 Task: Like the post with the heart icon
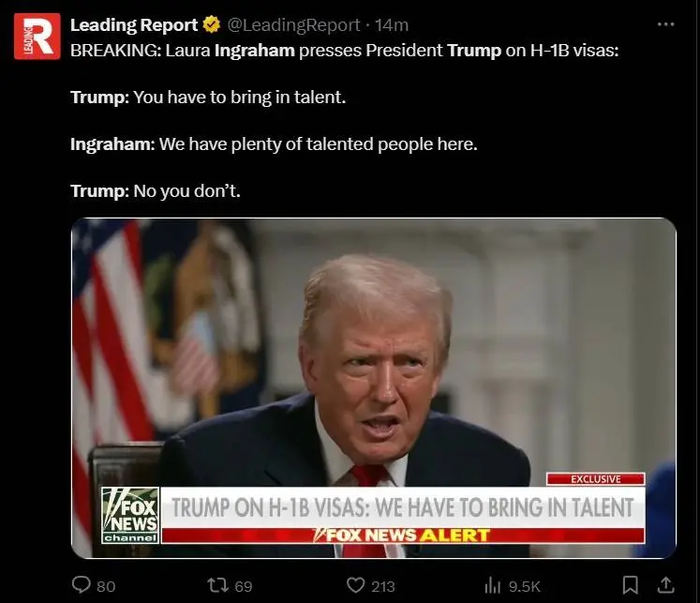[356, 585]
